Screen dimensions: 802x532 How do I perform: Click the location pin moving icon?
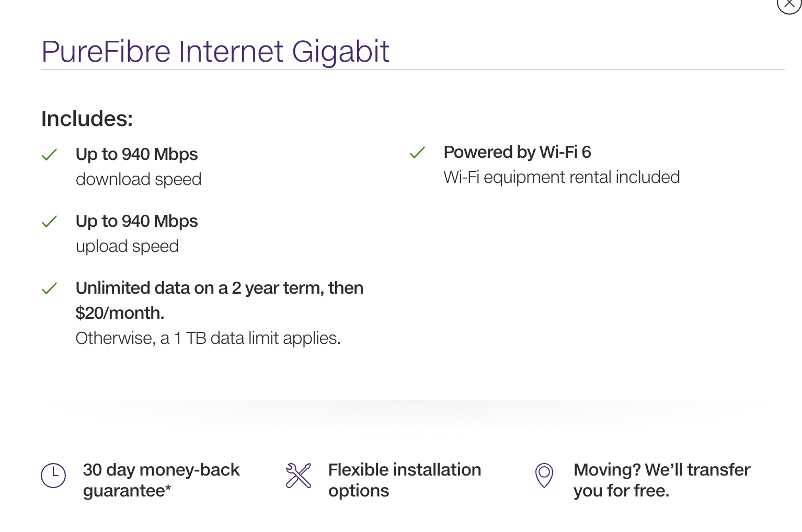click(544, 475)
